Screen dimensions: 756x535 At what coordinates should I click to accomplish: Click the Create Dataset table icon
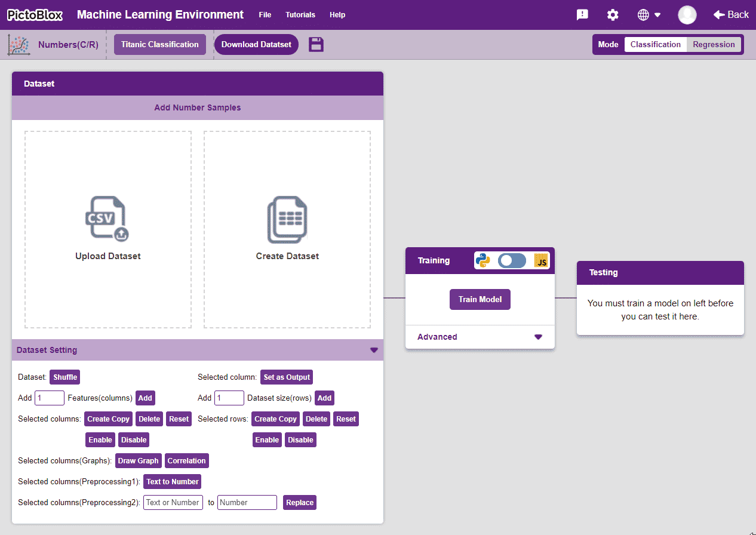(x=287, y=219)
